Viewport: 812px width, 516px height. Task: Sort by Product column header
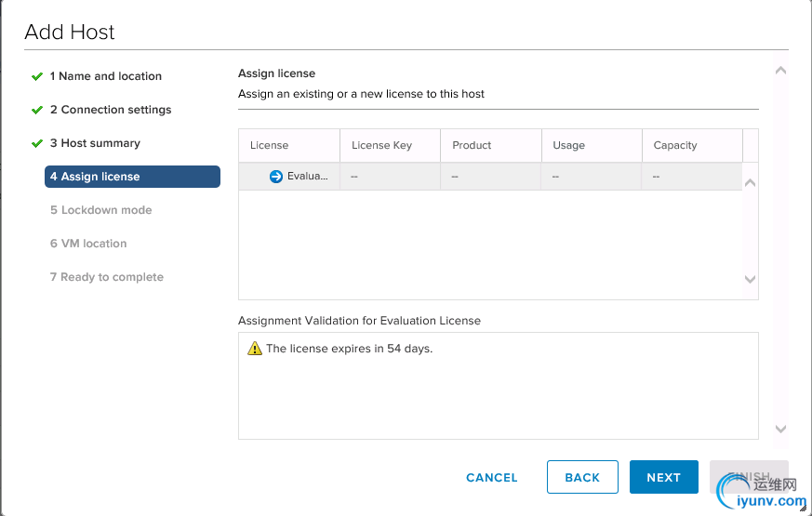click(x=491, y=145)
